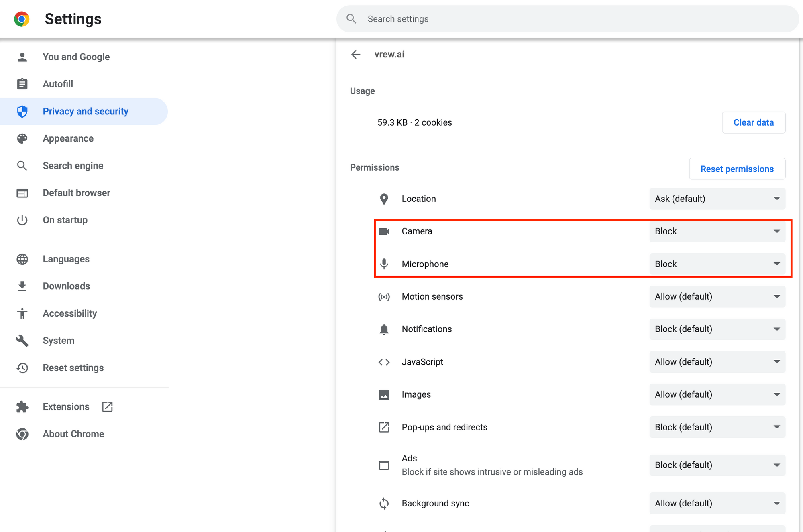The width and height of the screenshot is (803, 532).
Task: Click the Reset settings history icon
Action: (x=22, y=368)
